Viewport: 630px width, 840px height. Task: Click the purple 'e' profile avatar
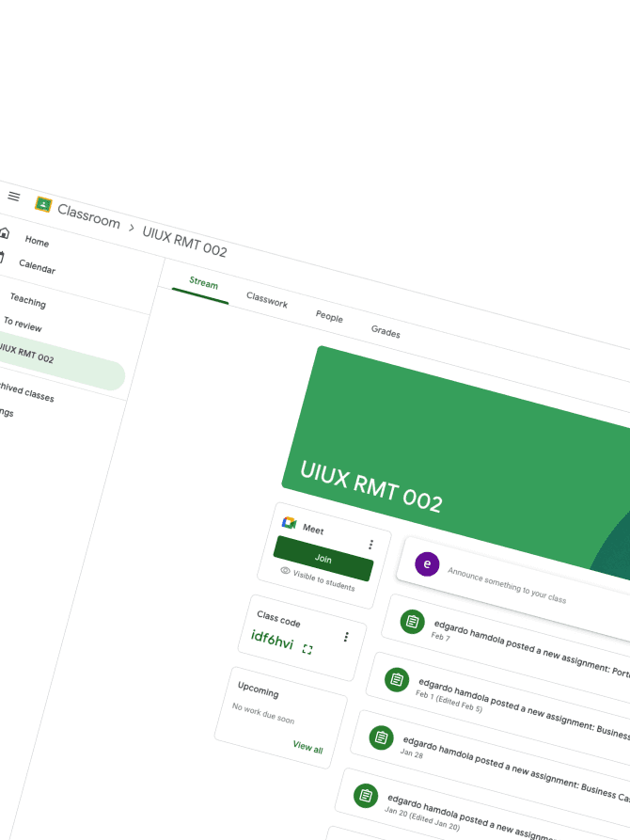[427, 563]
